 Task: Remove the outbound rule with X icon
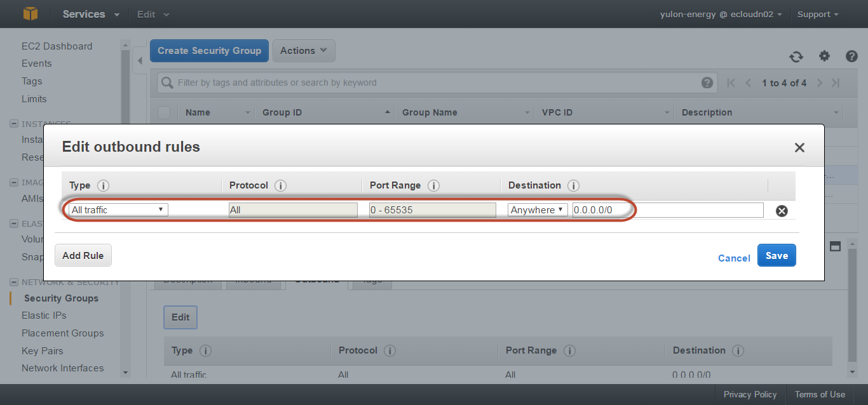pos(782,211)
